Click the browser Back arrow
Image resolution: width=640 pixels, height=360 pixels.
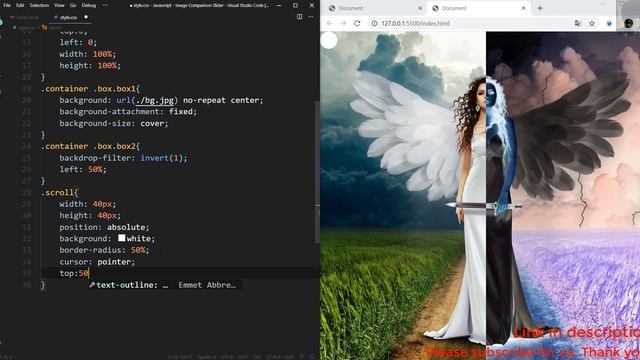329,23
